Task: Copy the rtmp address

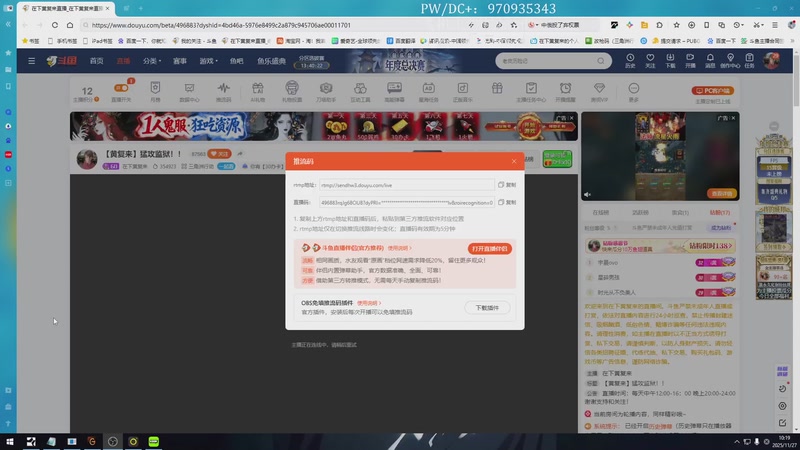Action: (507, 185)
